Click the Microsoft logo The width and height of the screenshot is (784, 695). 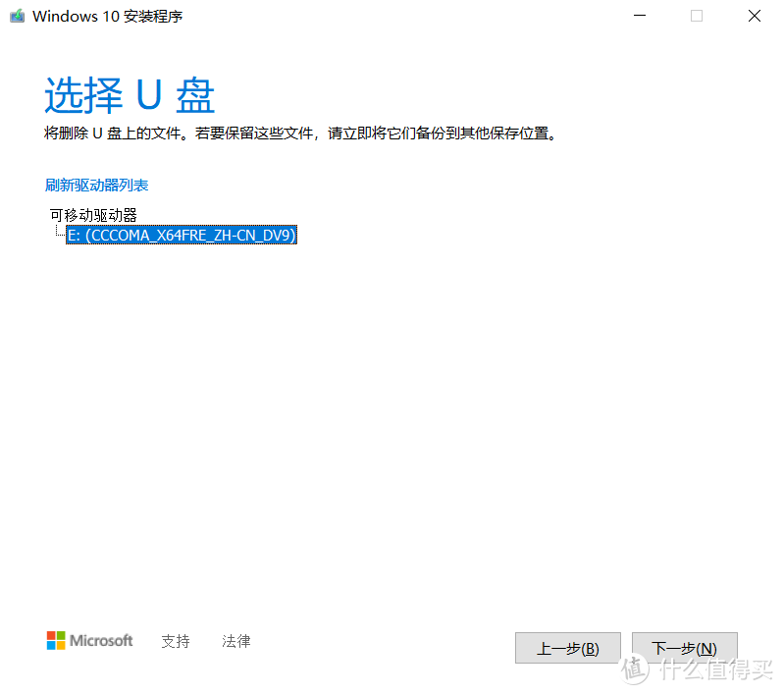(x=90, y=640)
